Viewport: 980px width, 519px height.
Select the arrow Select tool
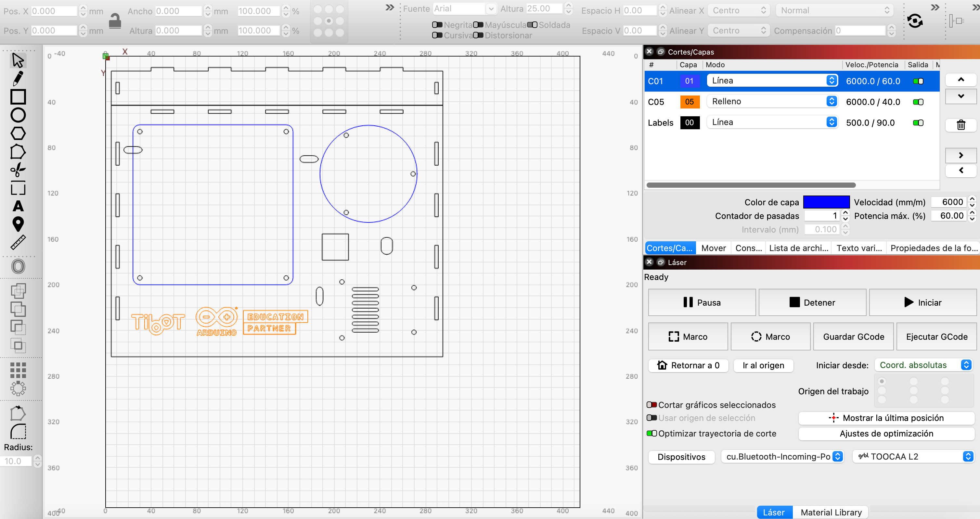tap(18, 60)
